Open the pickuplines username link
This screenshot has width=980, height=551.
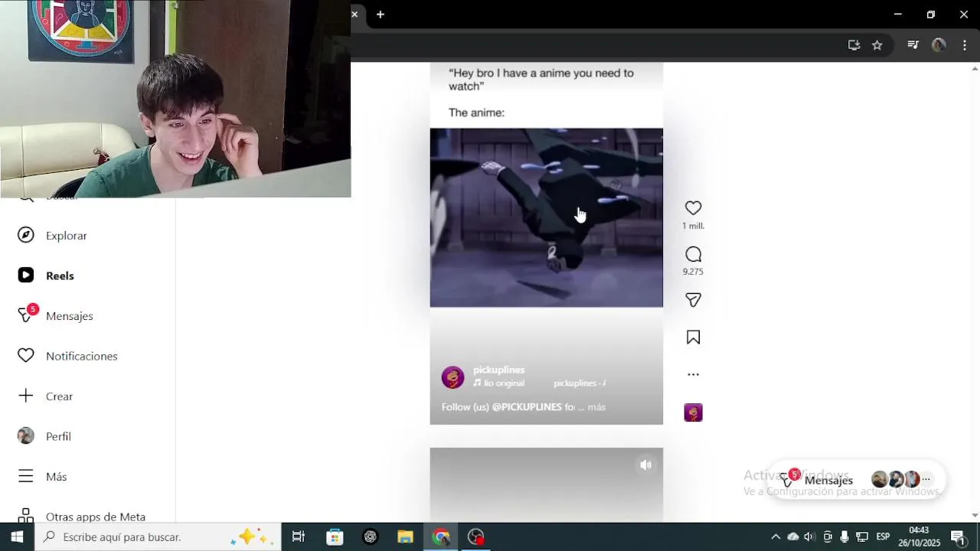[498, 370]
